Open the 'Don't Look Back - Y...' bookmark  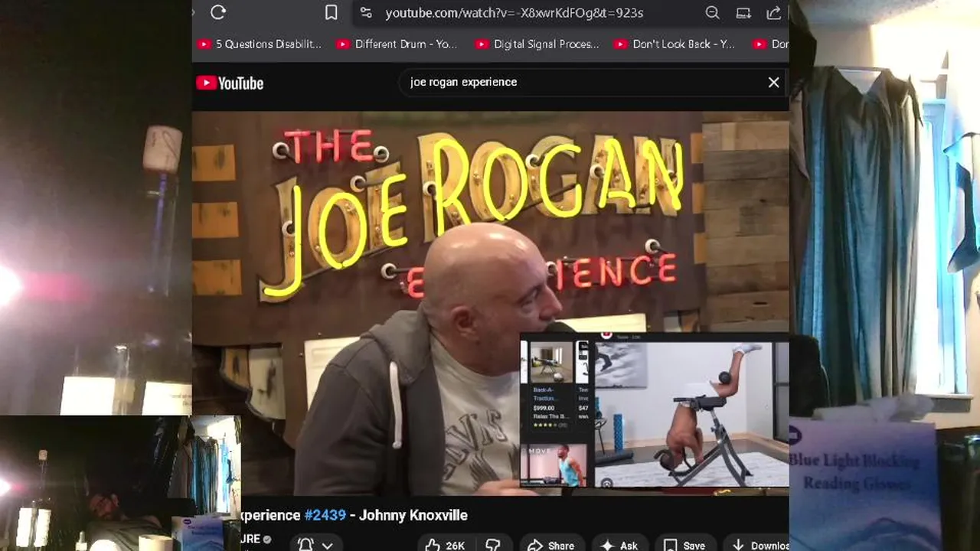point(675,44)
